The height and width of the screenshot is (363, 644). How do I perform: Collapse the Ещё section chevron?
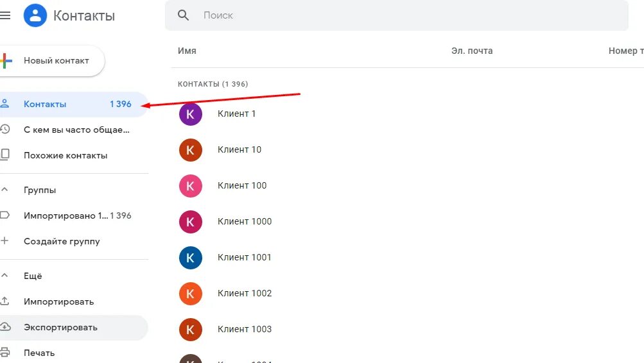point(5,276)
